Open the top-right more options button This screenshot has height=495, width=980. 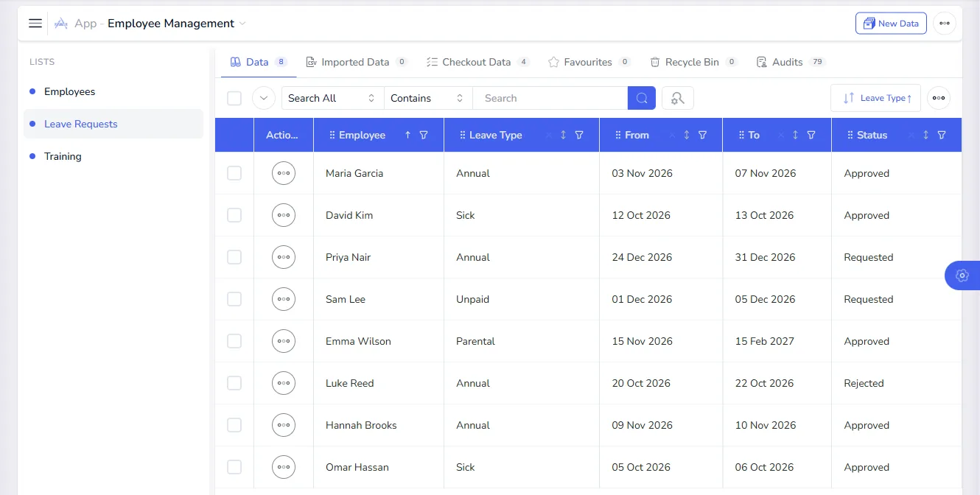945,24
